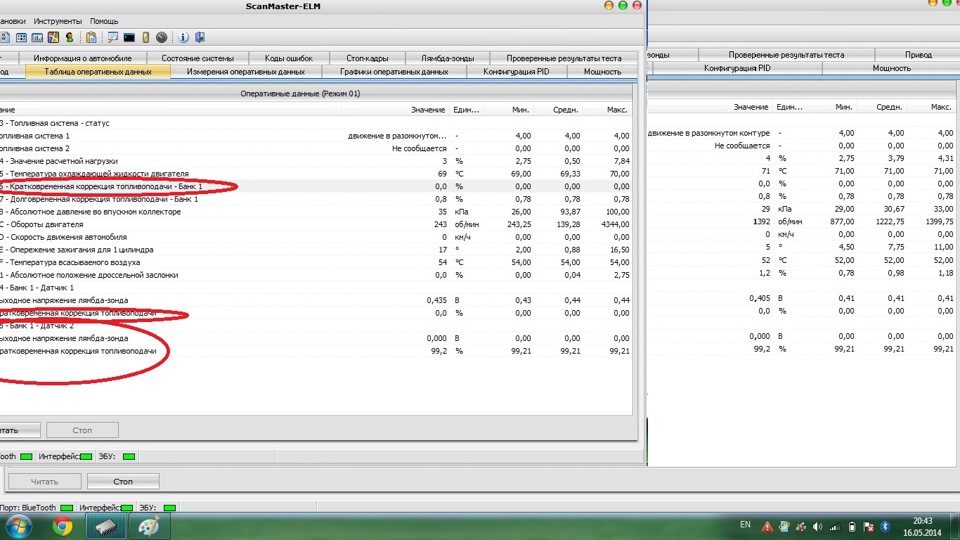Click the multicolored map toolbar icon

click(53, 37)
